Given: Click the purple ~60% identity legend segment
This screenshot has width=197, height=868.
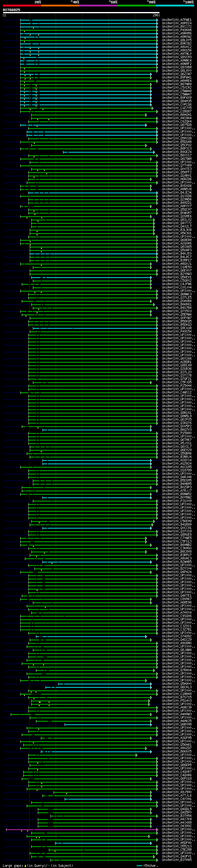Looking at the screenshot, I should pyautogui.click(x=99, y=6).
